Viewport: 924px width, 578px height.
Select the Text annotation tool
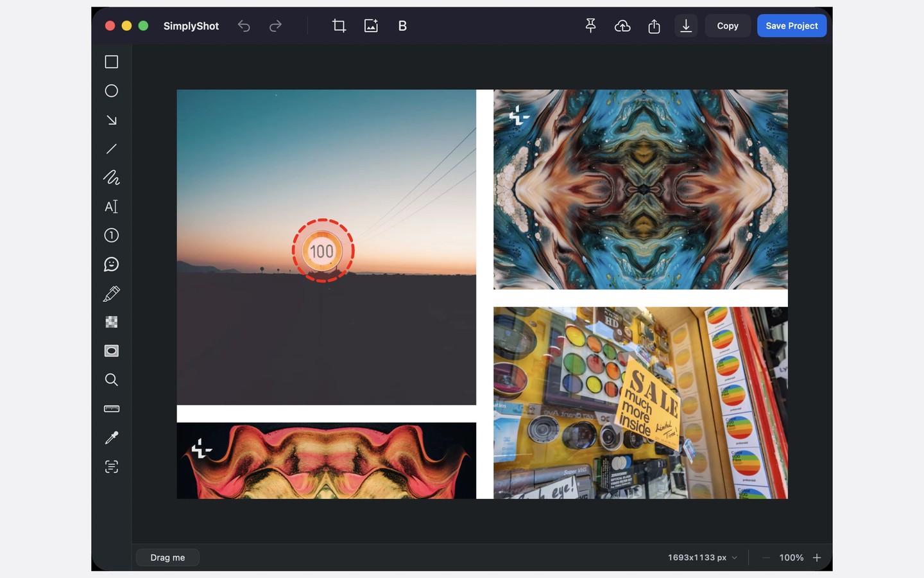click(x=112, y=206)
